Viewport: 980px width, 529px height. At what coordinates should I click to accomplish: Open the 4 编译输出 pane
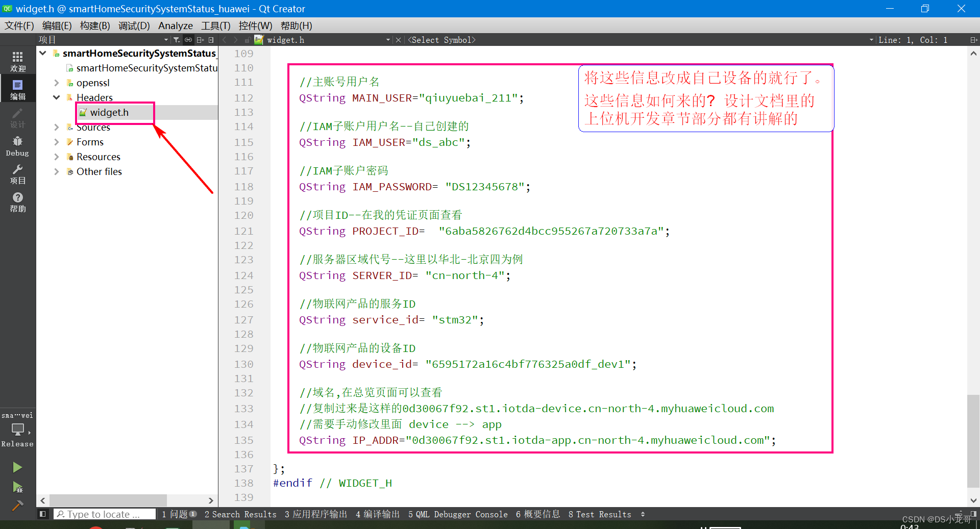pyautogui.click(x=378, y=514)
